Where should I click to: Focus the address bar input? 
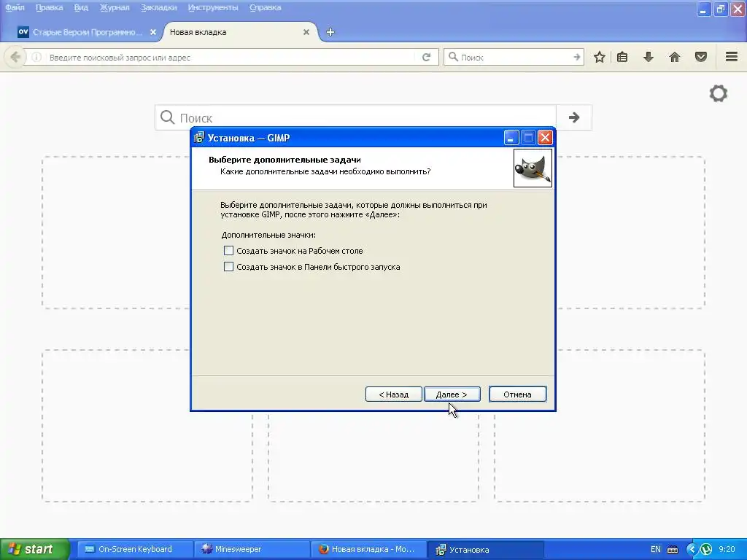(231, 57)
